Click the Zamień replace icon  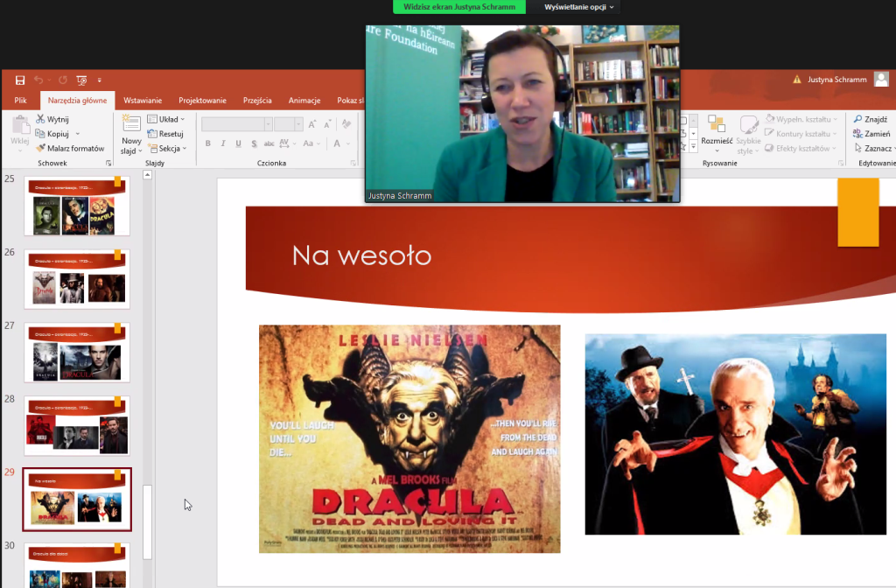pos(858,134)
